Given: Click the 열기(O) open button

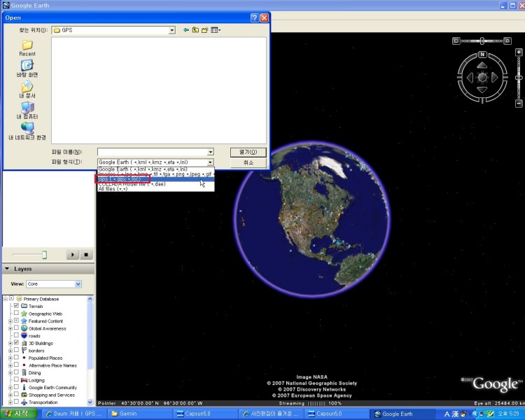Looking at the screenshot, I should click(x=248, y=152).
